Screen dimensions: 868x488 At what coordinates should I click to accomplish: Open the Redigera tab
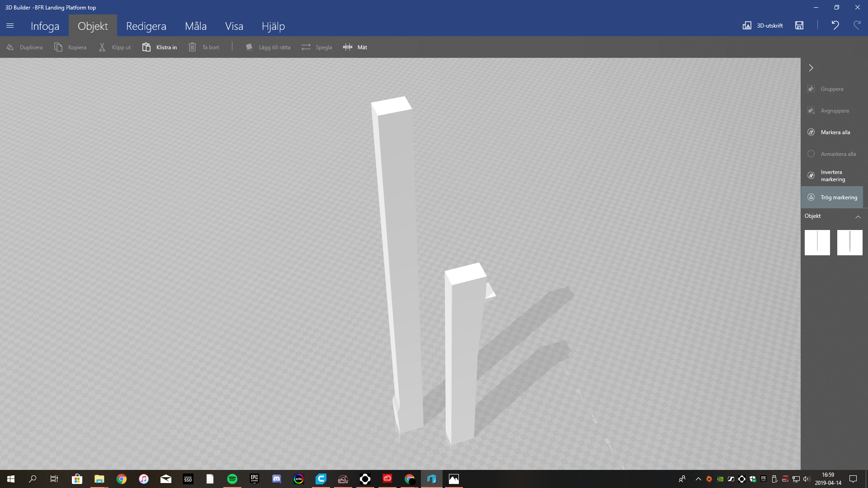pos(146,26)
